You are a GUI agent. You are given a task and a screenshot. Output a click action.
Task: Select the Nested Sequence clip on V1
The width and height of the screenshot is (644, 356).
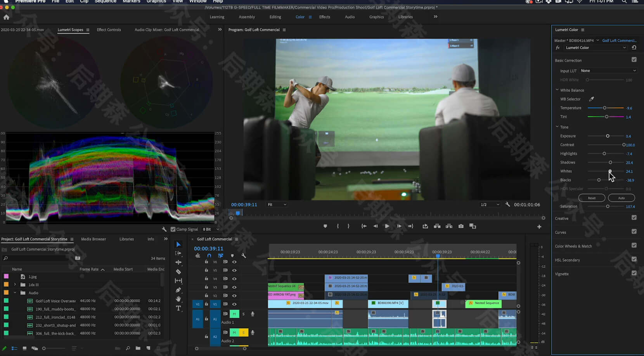(x=483, y=303)
